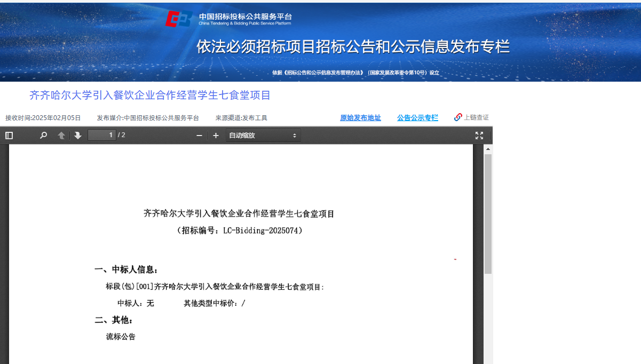Toggle the PDF sidebar panel
641x364 pixels.
coord(9,136)
